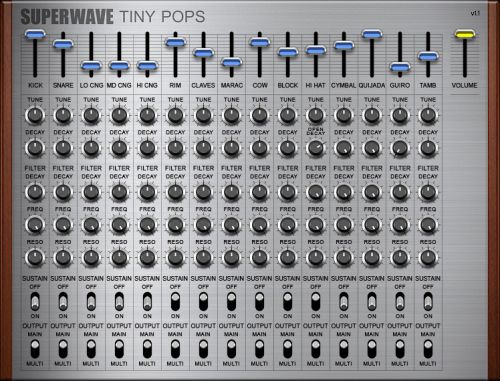Click the QUIJADA Tune knob
Image resolution: width=500 pixels, height=381 pixels.
tap(372, 116)
